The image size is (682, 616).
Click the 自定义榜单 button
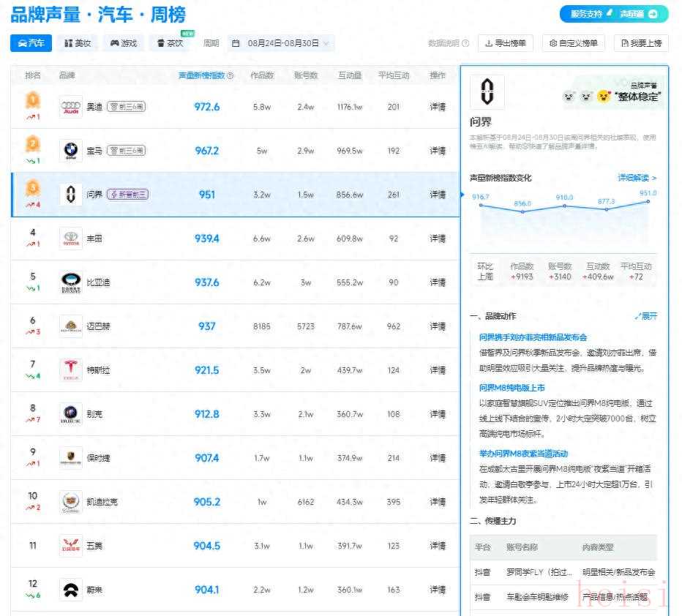click(573, 43)
